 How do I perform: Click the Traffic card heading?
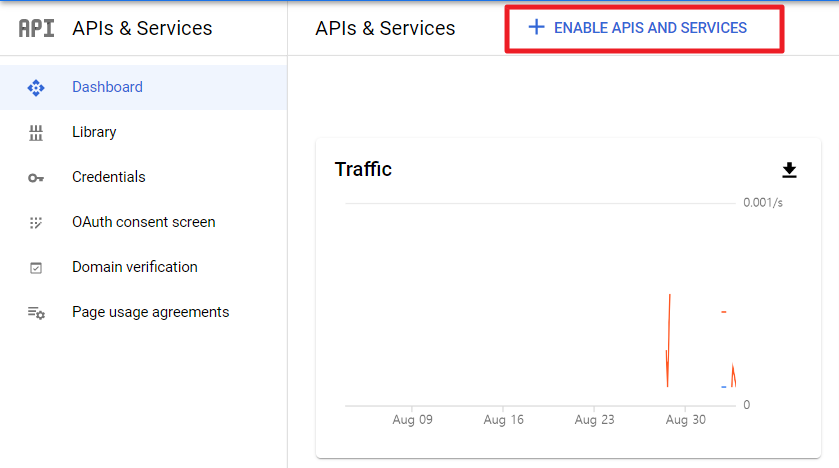[363, 170]
